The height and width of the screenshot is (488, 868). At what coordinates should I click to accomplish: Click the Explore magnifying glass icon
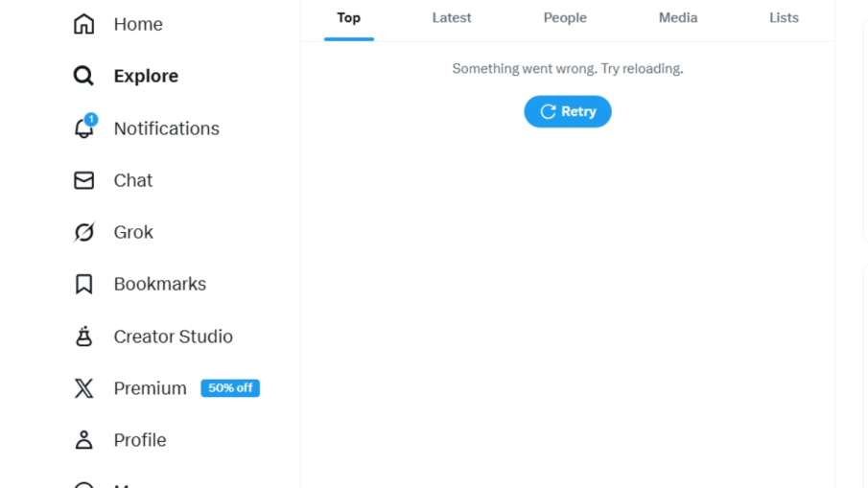click(x=84, y=76)
